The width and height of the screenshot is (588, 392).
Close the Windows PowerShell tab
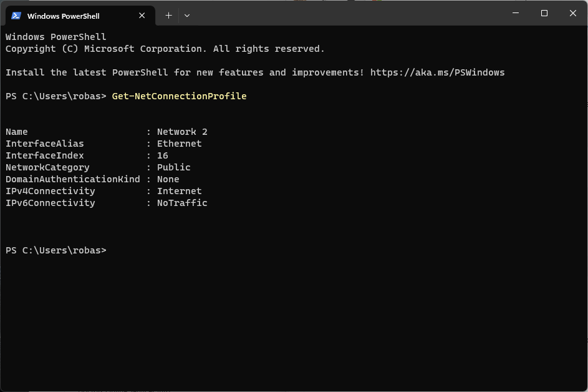point(142,16)
